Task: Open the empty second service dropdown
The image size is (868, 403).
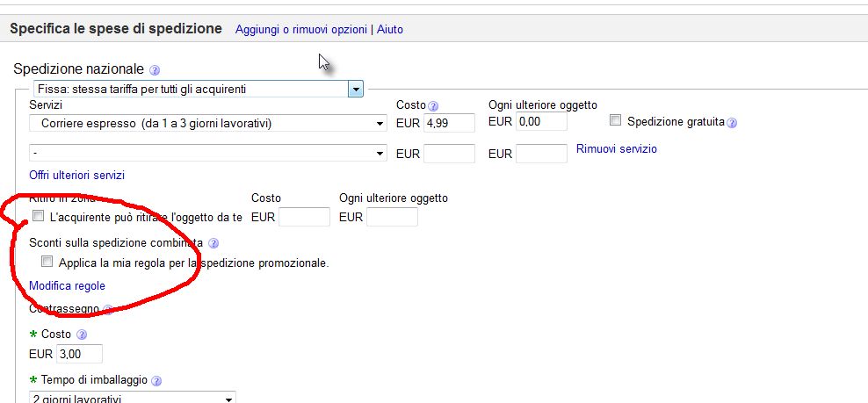Action: [x=380, y=154]
